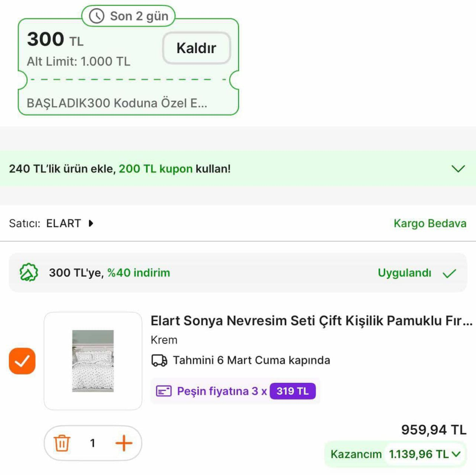
Task: Expand the 240 TL'lik ürün ekle banner
Action: [458, 169]
